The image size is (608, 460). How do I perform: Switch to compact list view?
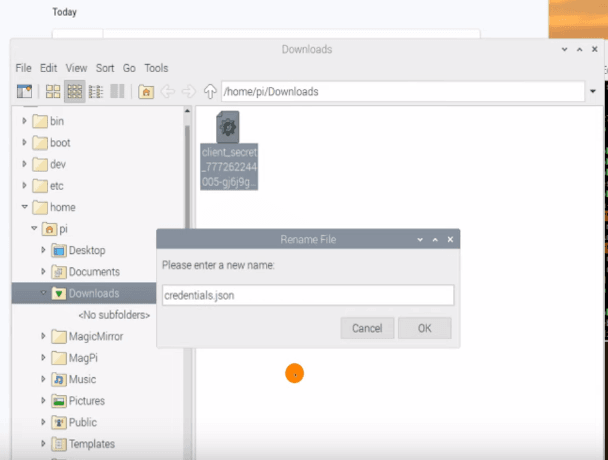tap(96, 92)
